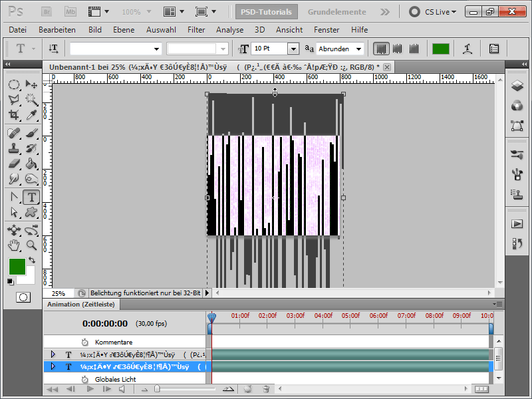
Task: Center text alignment
Action: (x=398, y=49)
